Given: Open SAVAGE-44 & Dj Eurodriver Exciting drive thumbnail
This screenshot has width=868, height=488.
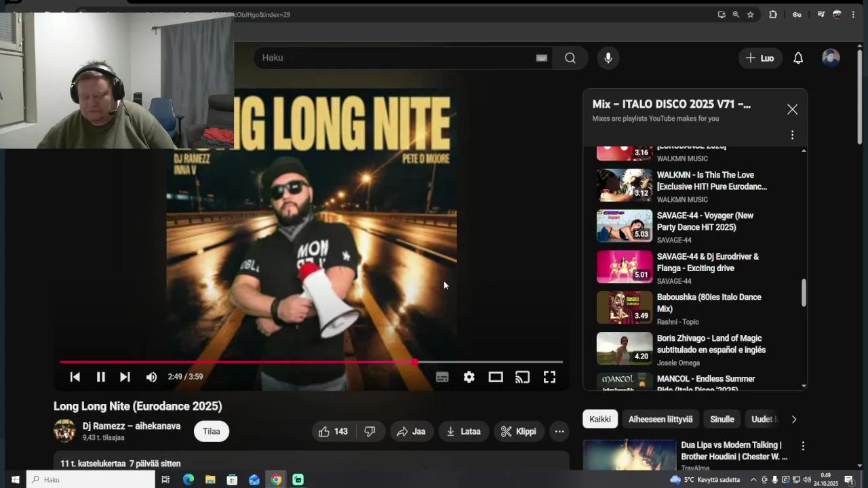Looking at the screenshot, I should pyautogui.click(x=625, y=267).
